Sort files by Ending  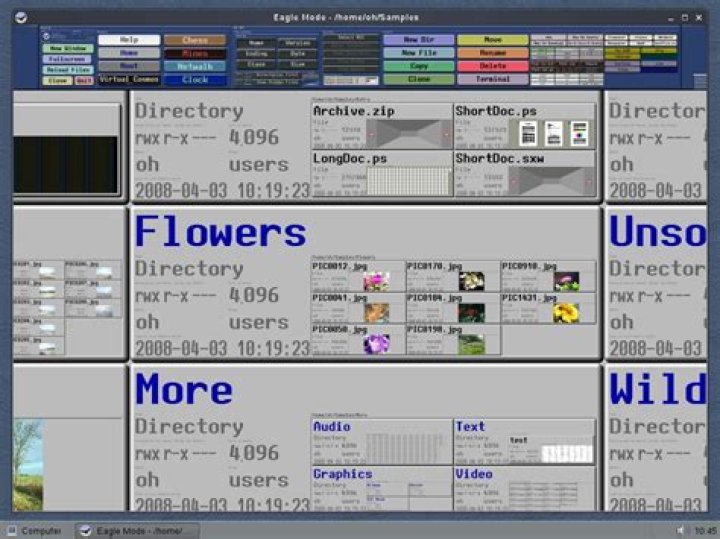[x=256, y=54]
